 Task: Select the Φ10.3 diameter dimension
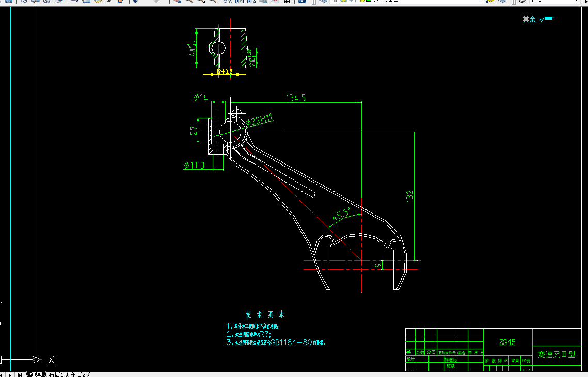[x=194, y=165]
